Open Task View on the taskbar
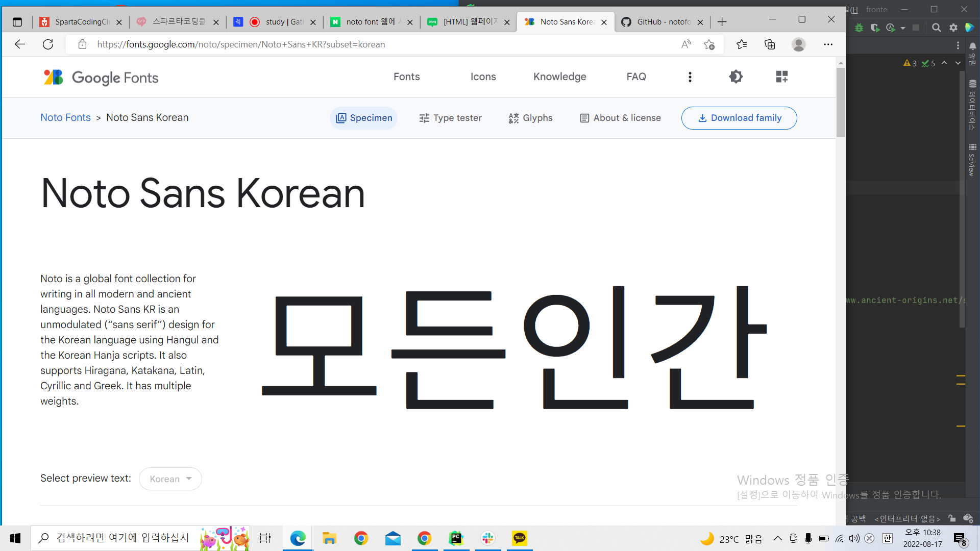This screenshot has height=551, width=980. coord(265,538)
